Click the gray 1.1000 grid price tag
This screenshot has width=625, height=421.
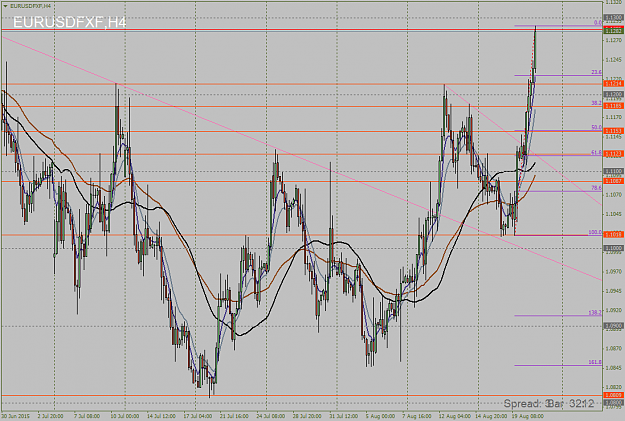tap(614, 248)
